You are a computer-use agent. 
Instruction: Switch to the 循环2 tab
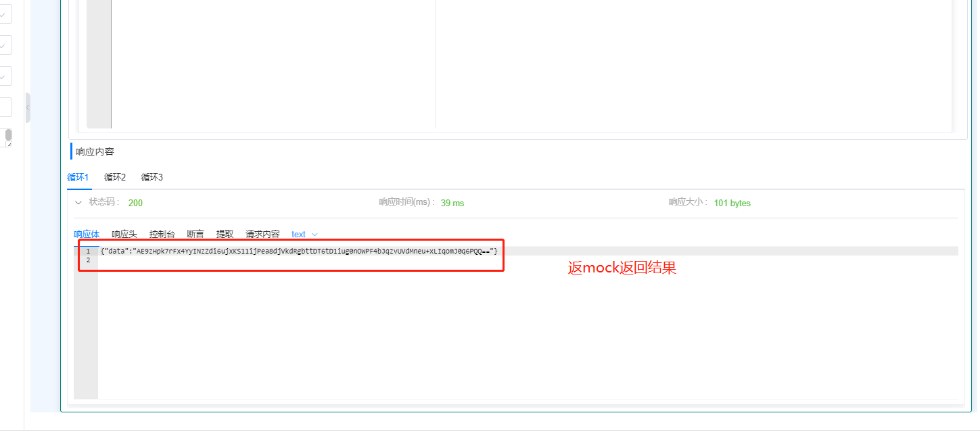point(114,177)
